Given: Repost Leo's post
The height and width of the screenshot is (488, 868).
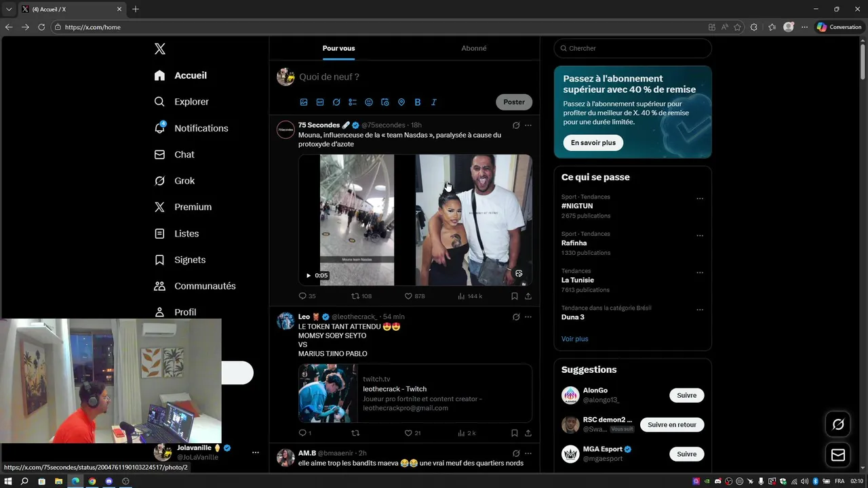Looking at the screenshot, I should (355, 433).
